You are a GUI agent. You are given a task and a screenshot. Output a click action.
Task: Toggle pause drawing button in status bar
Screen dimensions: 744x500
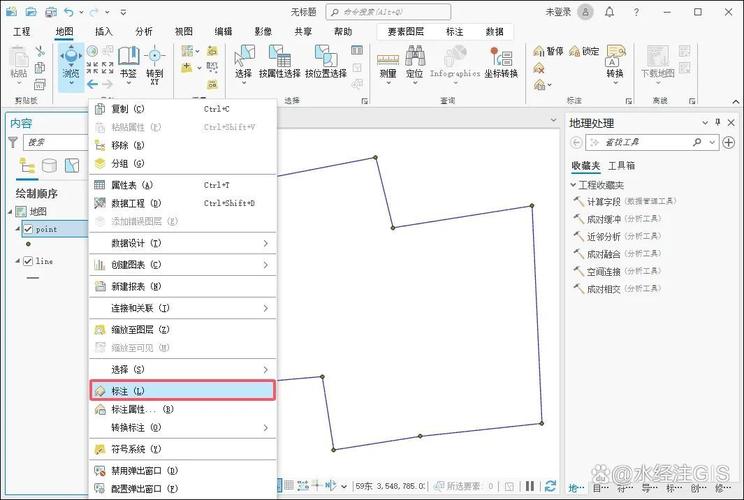point(530,486)
